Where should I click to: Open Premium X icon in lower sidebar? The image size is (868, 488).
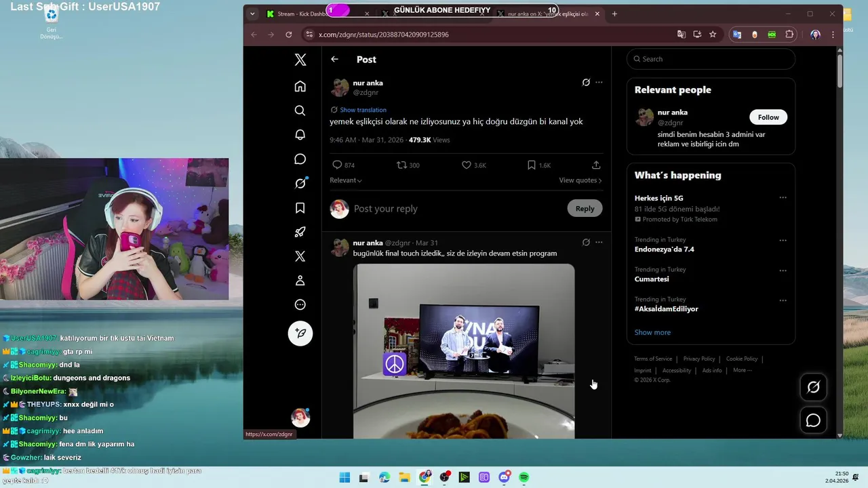click(300, 256)
